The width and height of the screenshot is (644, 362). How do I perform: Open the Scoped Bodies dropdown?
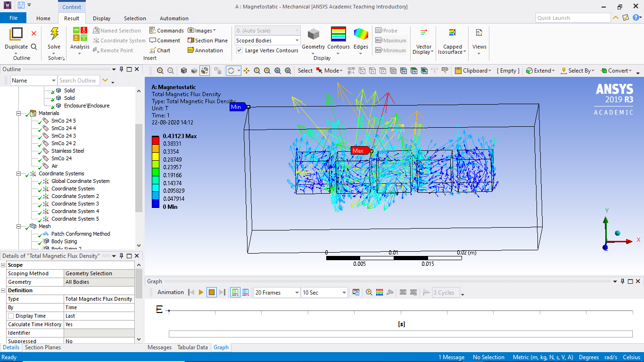267,41
